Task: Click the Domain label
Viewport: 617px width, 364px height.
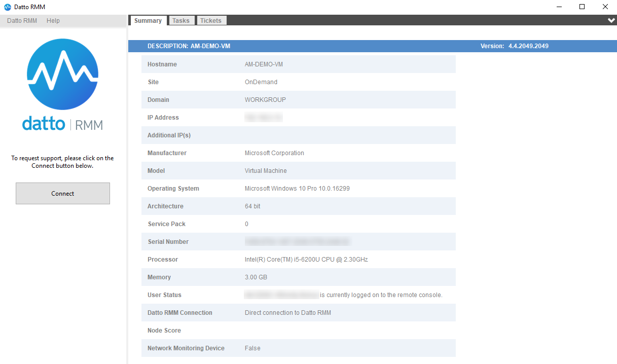Action: [x=158, y=100]
